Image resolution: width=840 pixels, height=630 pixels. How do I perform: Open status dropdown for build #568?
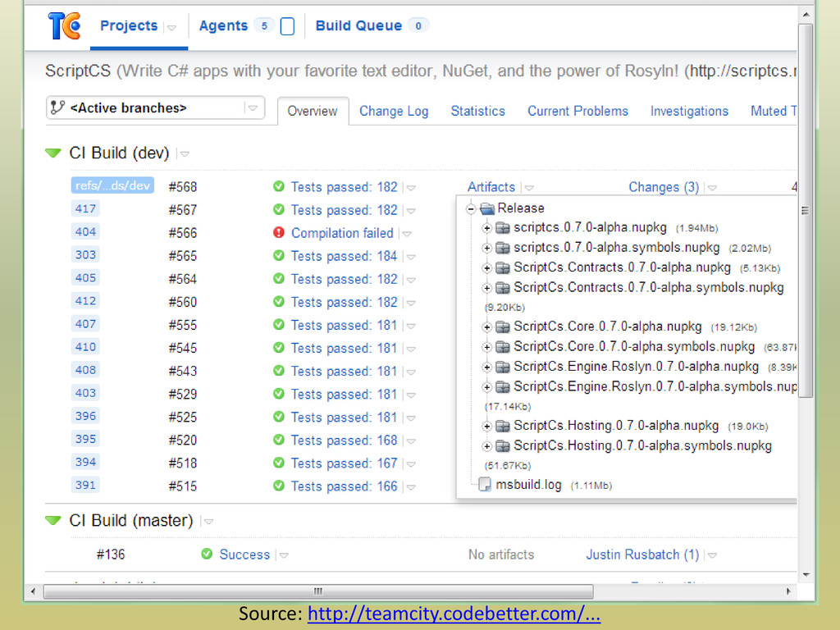coord(411,188)
